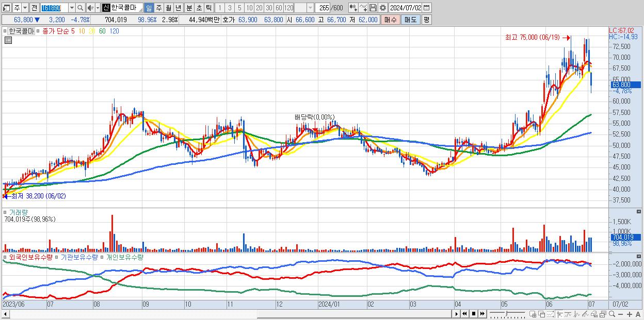
Task: Click the stop button in chart controls
Action: [x=473, y=314]
